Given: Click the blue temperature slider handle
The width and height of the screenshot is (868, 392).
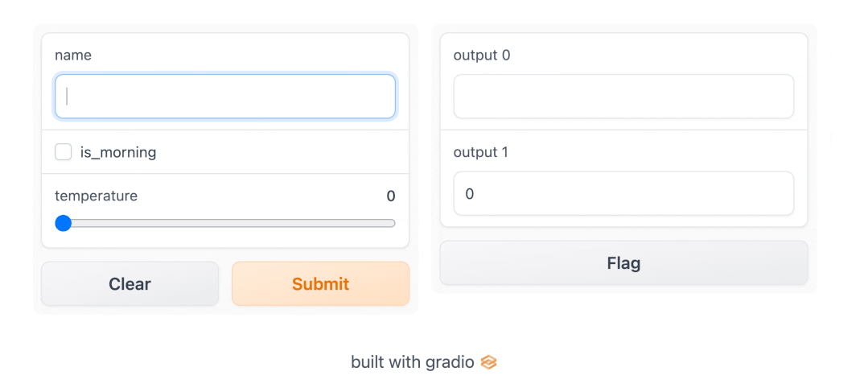Looking at the screenshot, I should pos(63,223).
